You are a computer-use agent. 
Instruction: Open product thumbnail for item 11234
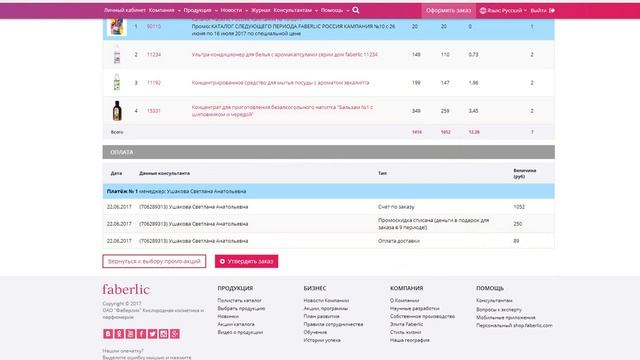[x=117, y=54]
